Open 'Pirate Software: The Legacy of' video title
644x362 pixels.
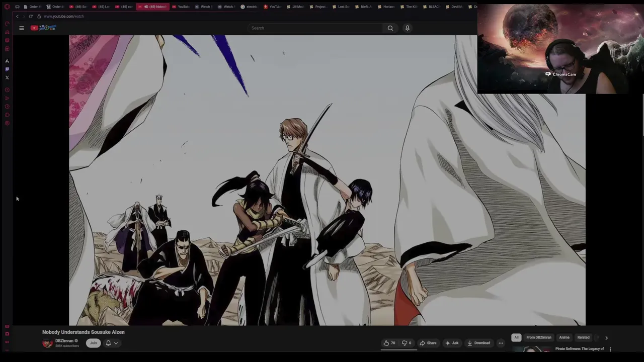click(x=580, y=348)
